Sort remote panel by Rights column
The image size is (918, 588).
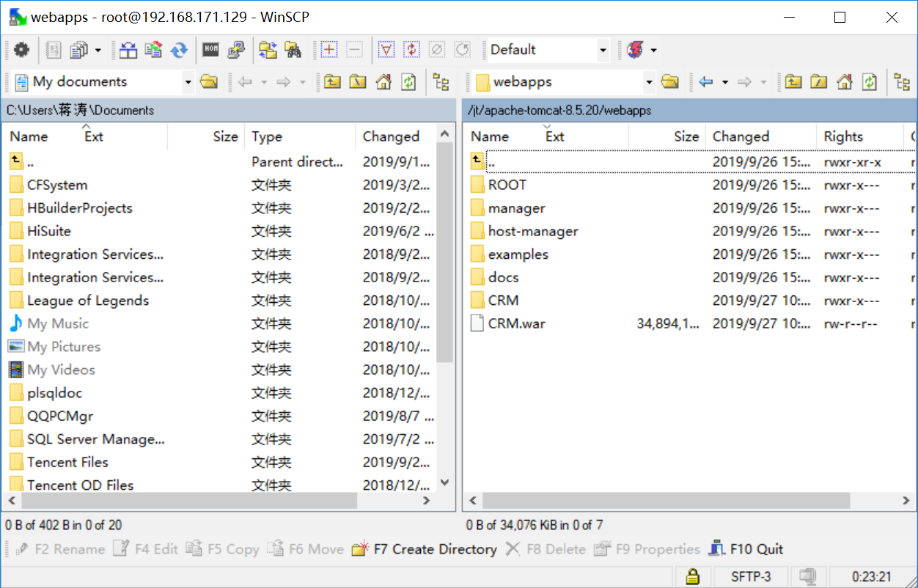tap(860, 136)
